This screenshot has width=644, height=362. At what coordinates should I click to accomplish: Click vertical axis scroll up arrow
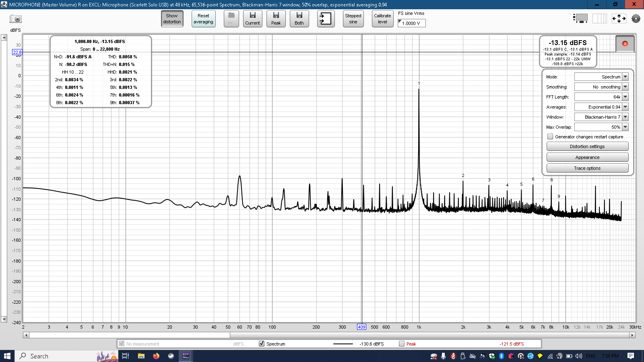(x=4, y=37)
